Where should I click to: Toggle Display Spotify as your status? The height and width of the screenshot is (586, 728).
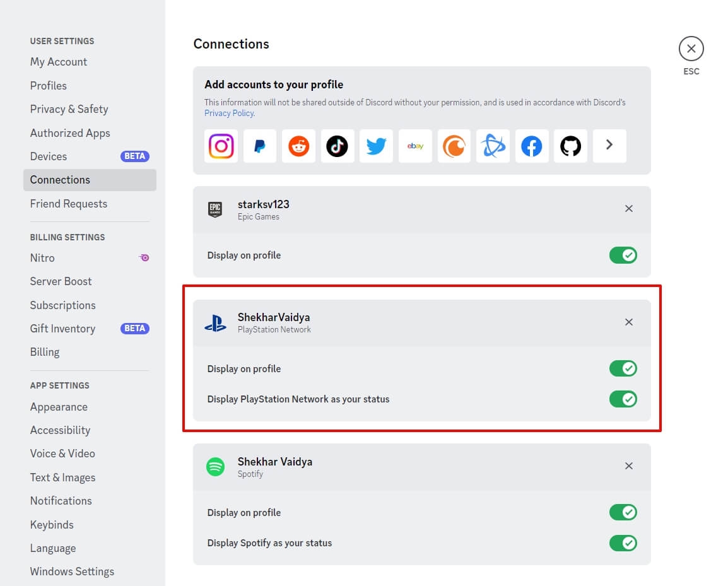[623, 543]
